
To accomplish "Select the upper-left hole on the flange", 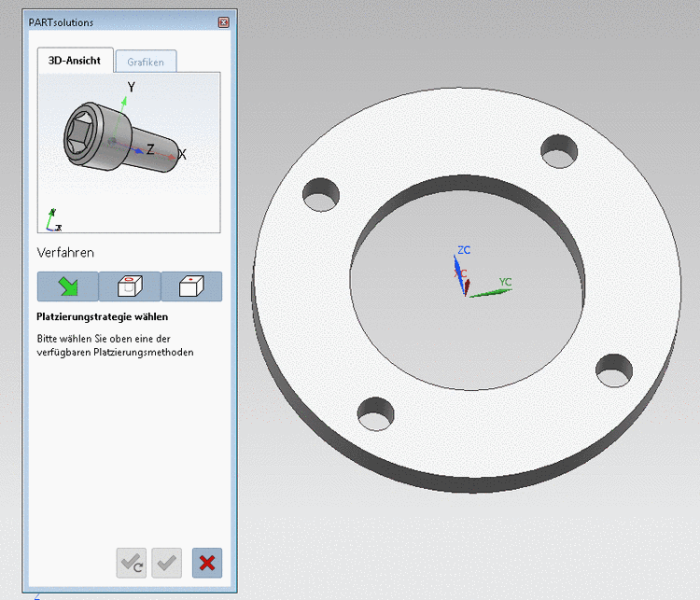I will pos(321,195).
